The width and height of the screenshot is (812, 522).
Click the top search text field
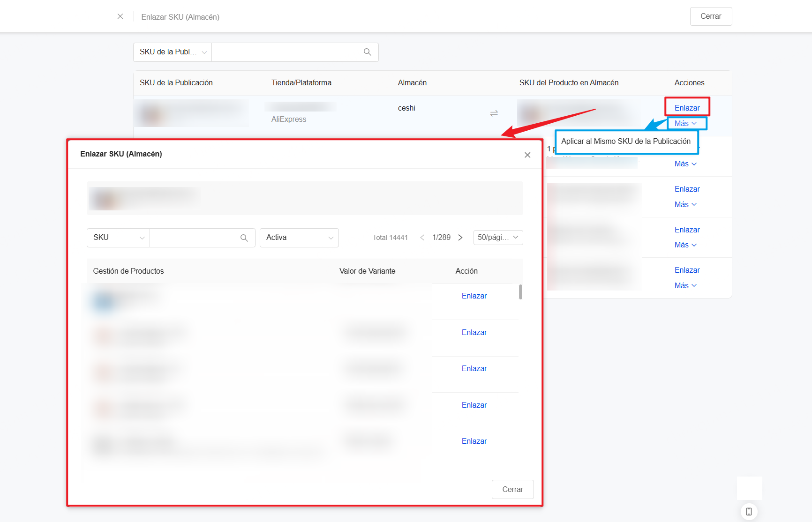pyautogui.click(x=287, y=52)
